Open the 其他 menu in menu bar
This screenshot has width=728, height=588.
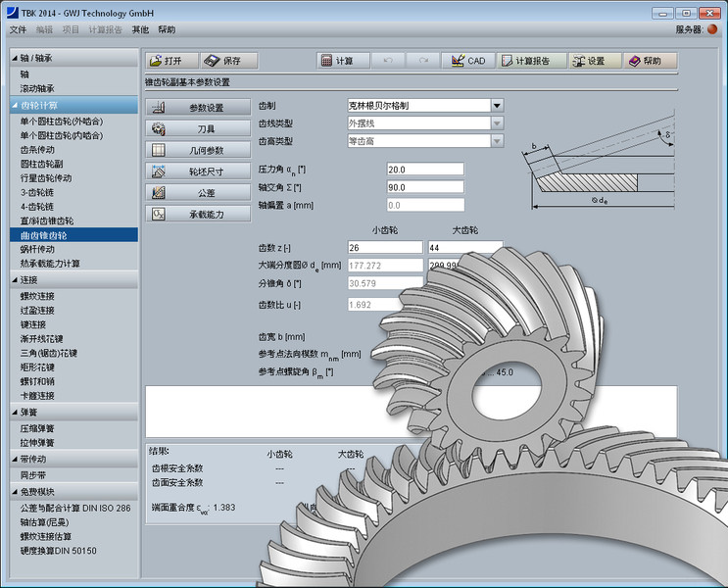(x=141, y=30)
